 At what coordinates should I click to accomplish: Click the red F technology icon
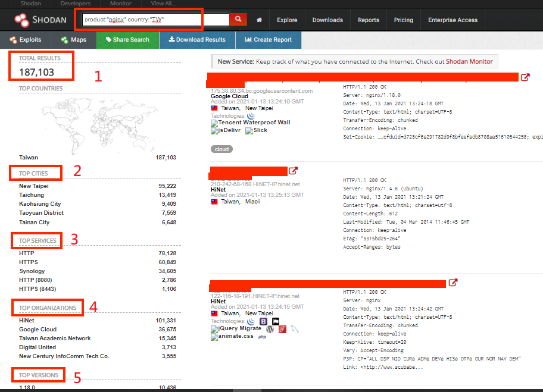coord(283,329)
